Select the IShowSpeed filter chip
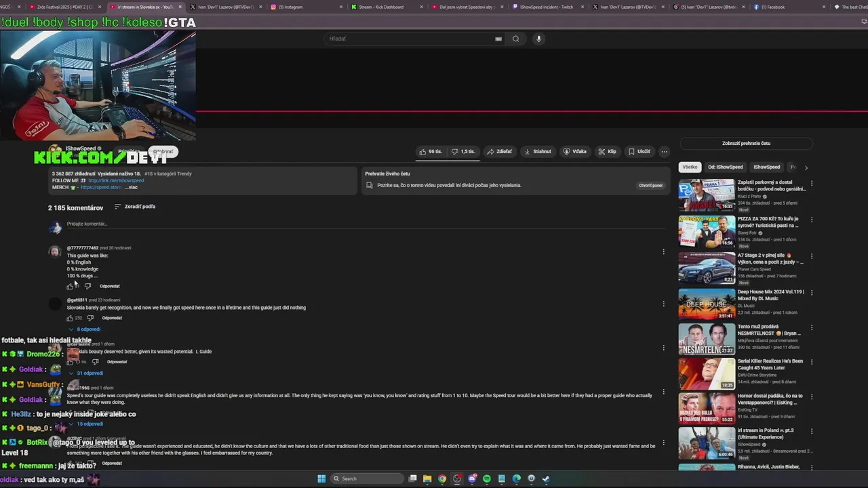The width and height of the screenshot is (868, 488). 767,167
